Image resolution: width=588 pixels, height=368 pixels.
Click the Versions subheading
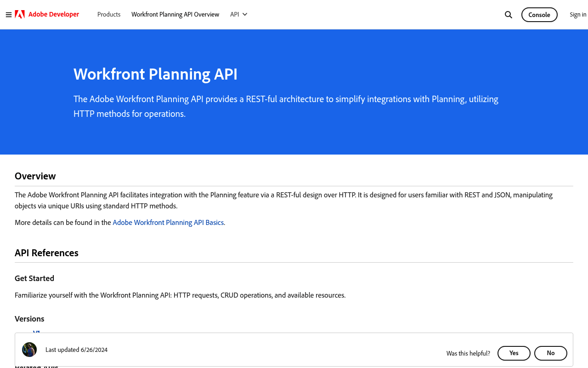29,319
